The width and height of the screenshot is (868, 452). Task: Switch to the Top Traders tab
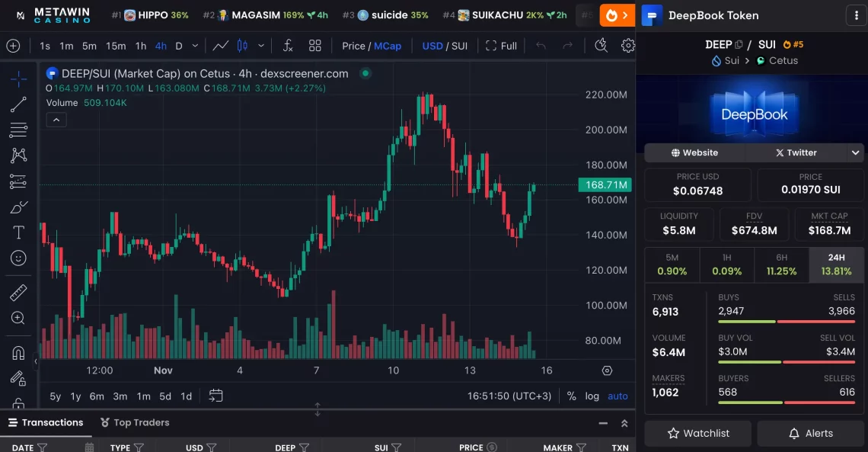click(135, 423)
